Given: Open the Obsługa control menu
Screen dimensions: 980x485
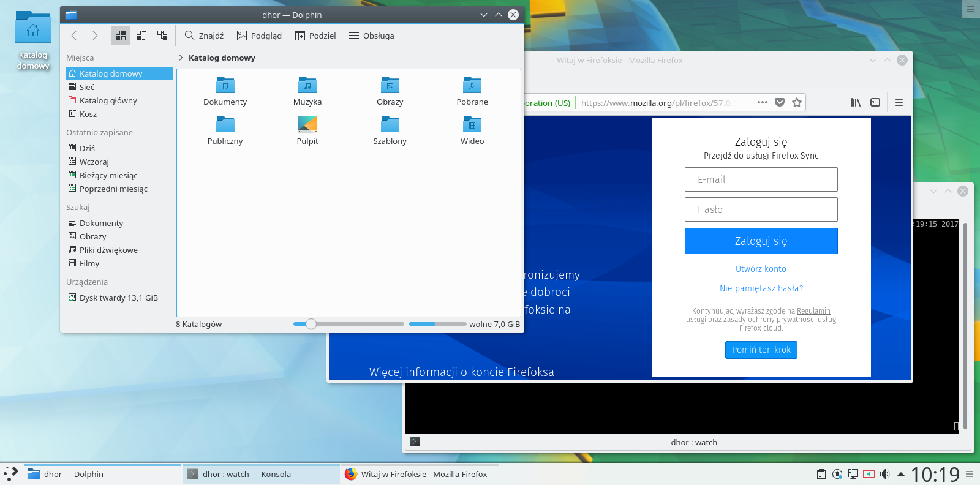Looking at the screenshot, I should pyautogui.click(x=372, y=36).
